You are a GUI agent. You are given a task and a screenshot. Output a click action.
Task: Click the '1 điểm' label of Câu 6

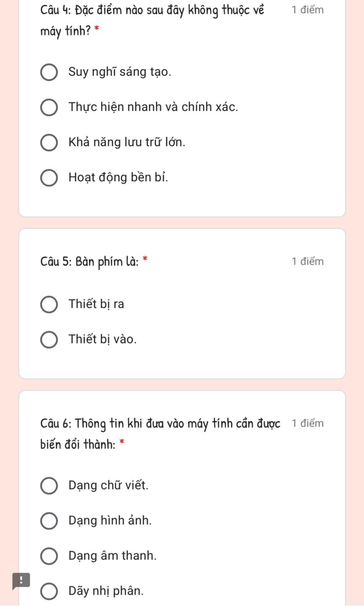click(x=307, y=423)
